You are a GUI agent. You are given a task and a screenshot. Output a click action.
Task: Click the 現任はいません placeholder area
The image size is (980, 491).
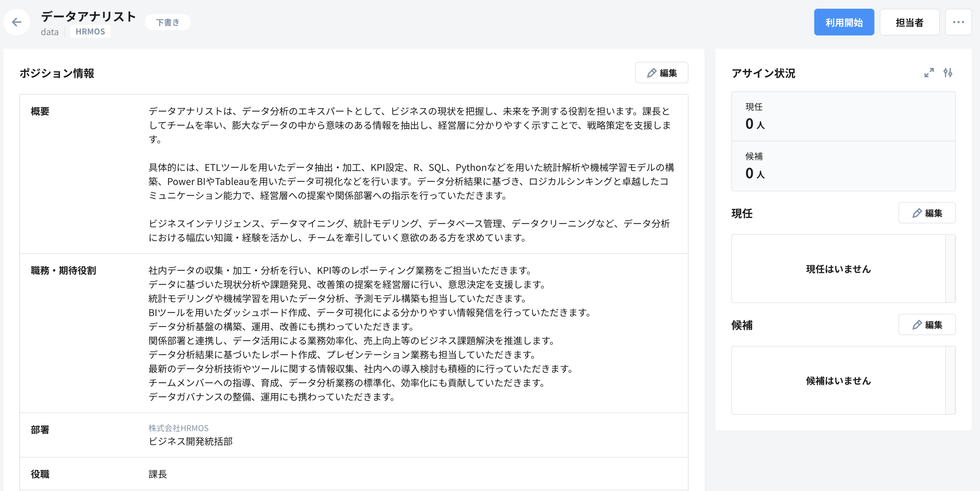838,270
